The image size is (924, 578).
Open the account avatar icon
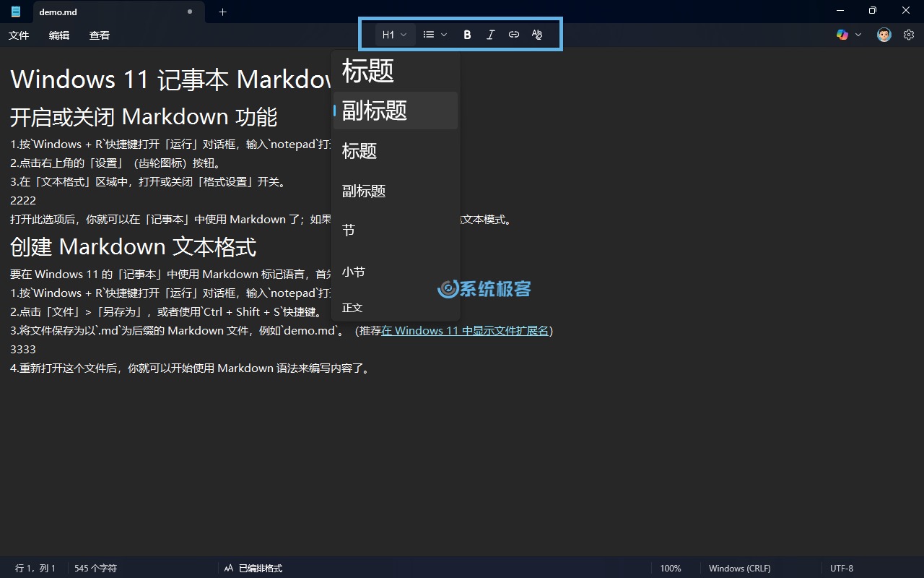tap(884, 35)
